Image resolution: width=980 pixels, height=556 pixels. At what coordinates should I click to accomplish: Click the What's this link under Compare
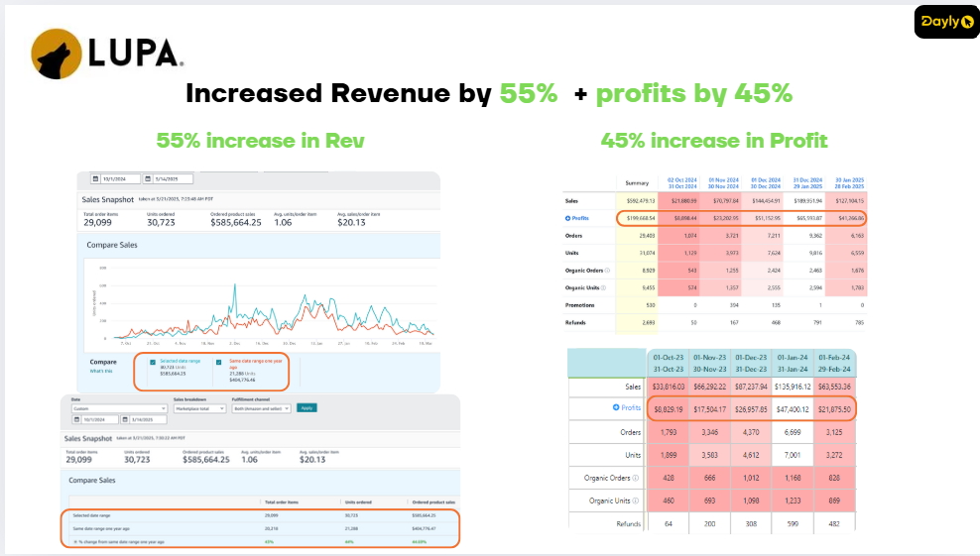click(100, 371)
